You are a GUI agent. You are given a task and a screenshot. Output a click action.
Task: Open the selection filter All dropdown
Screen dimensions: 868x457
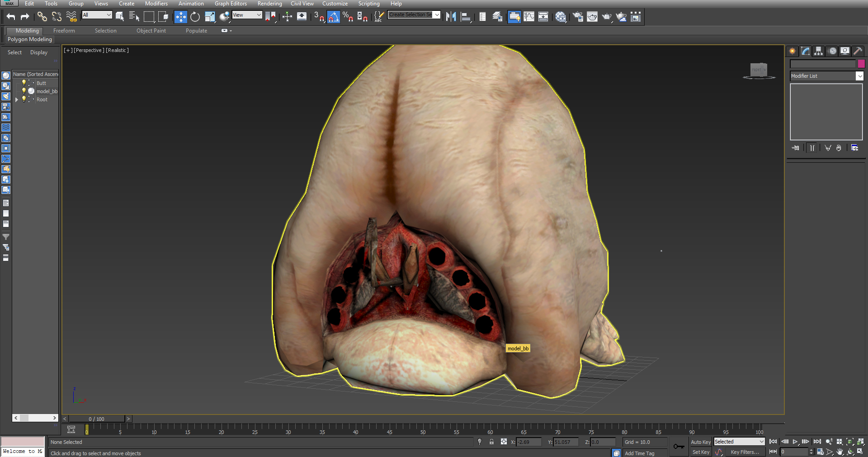[x=97, y=15]
